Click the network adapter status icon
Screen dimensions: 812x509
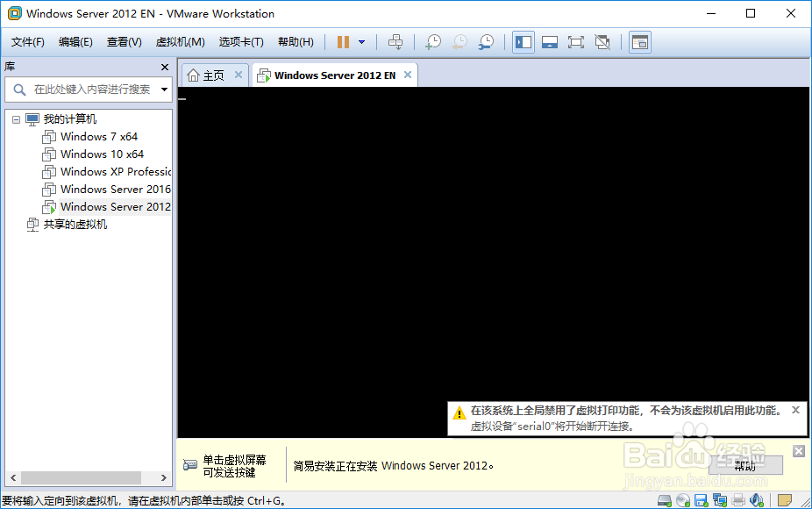pos(720,500)
